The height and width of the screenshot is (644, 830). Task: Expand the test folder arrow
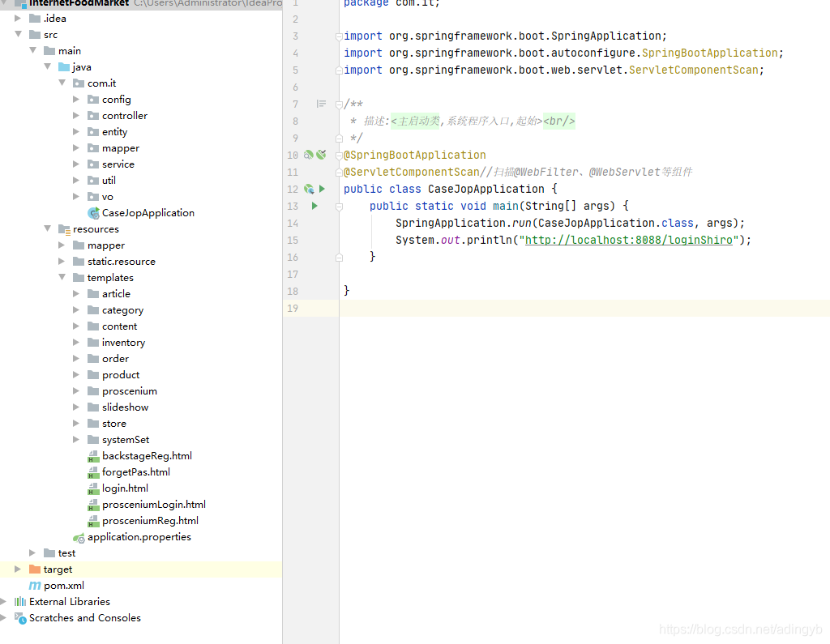(x=32, y=553)
